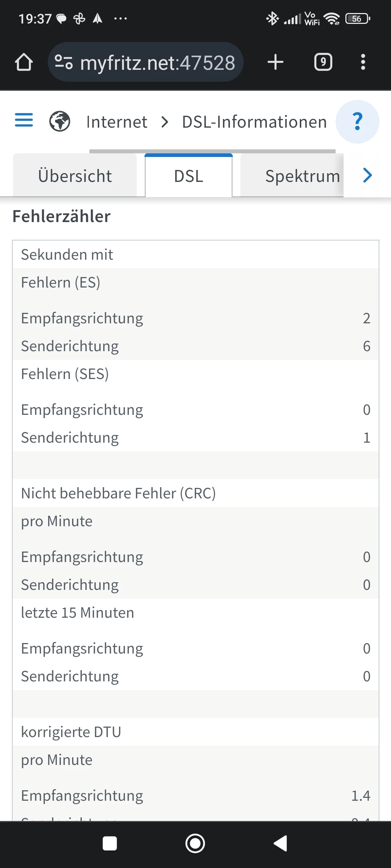Open the browser three-dot menu
The width and height of the screenshot is (391, 868).
click(x=363, y=62)
